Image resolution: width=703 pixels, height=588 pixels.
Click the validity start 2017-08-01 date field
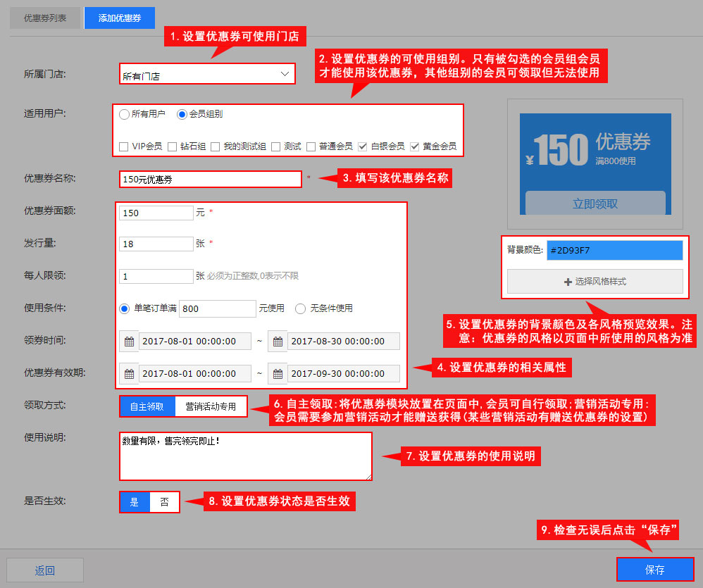[195, 374]
